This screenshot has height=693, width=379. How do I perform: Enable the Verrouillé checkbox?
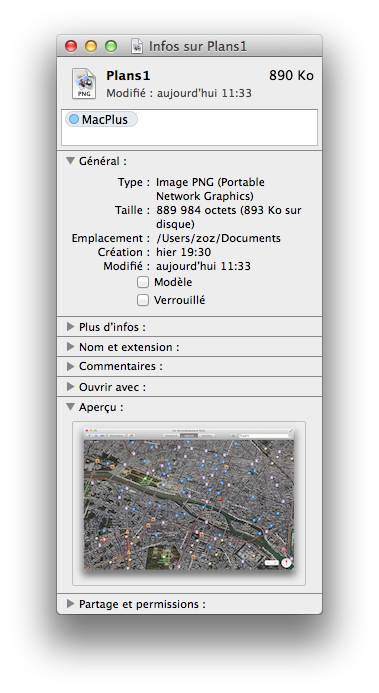click(143, 300)
